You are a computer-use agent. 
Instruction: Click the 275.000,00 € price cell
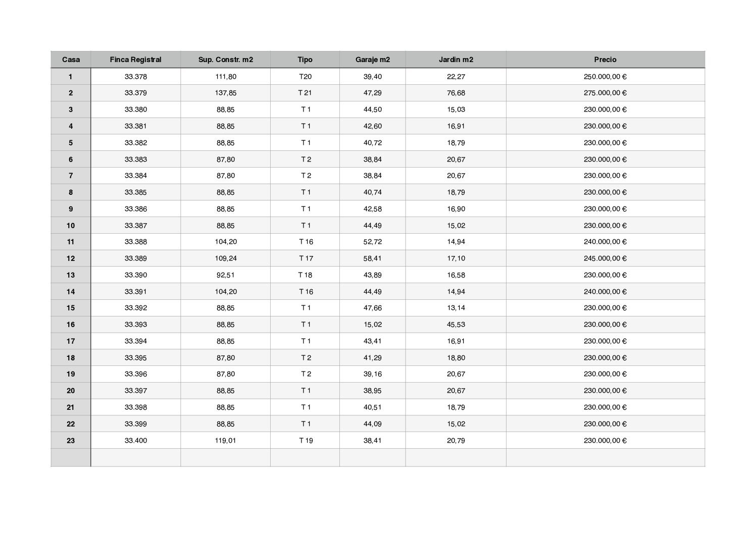coord(605,93)
